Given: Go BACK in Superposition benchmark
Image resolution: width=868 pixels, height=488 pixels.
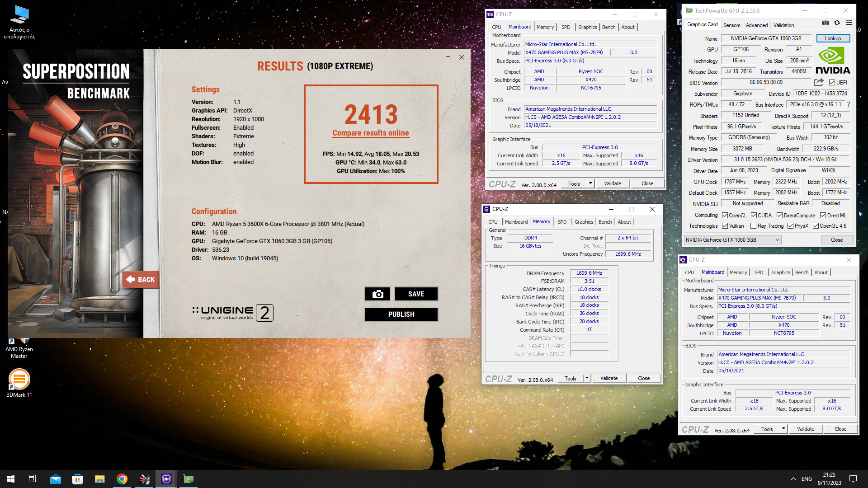Looking at the screenshot, I should coord(141,280).
